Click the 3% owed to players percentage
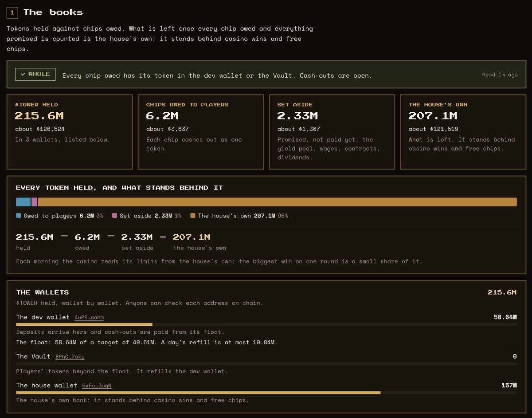Viewport: 532px width, 418px height. tap(100, 216)
